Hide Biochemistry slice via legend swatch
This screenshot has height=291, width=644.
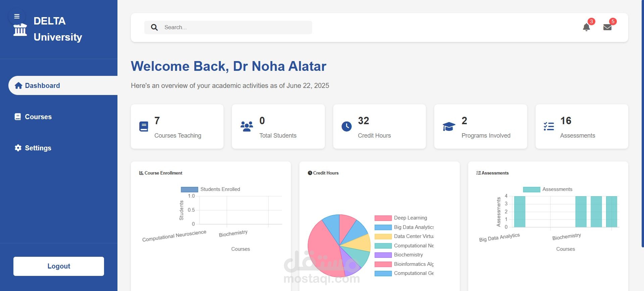click(383, 255)
